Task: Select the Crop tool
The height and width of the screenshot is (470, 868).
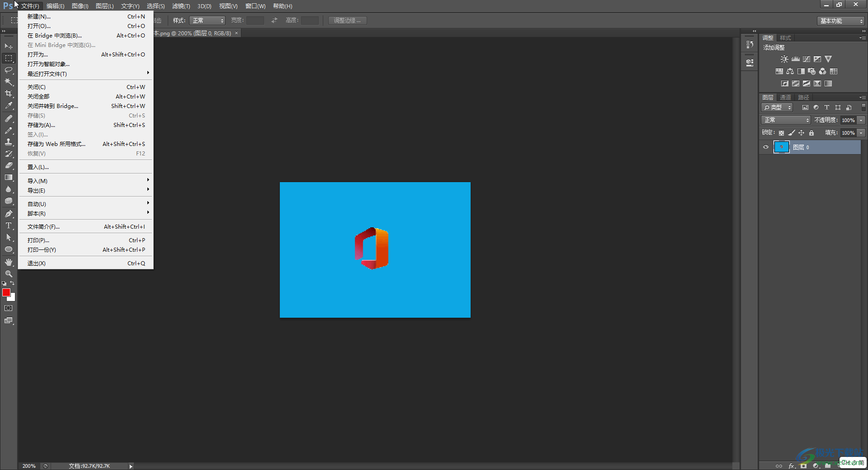Action: pos(9,94)
